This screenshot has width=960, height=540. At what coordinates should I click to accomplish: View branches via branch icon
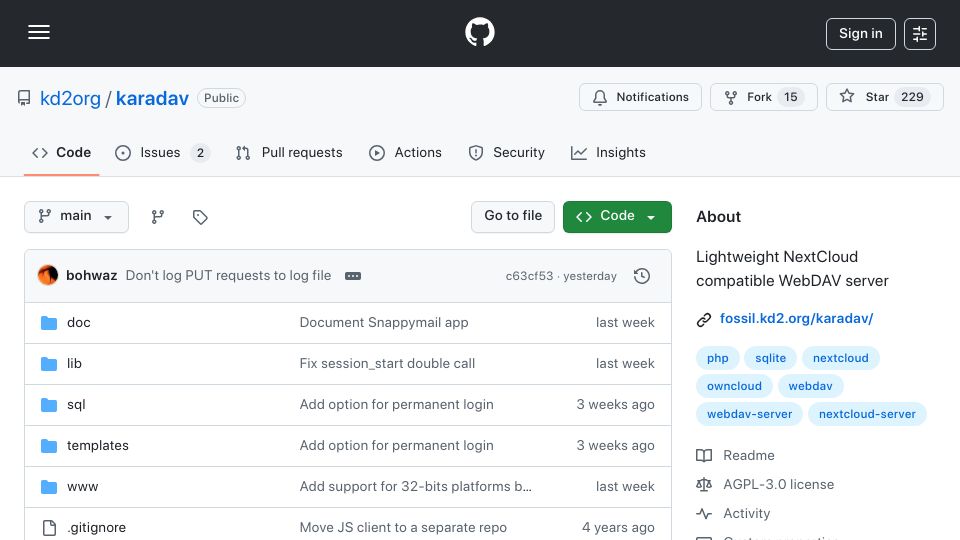pyautogui.click(x=158, y=217)
